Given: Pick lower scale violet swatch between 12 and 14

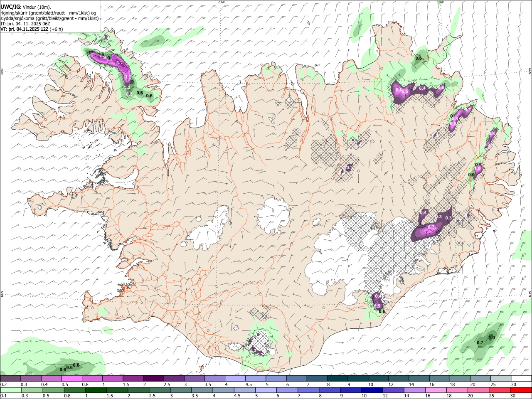Looking at the screenshot, I should click(x=393, y=390).
